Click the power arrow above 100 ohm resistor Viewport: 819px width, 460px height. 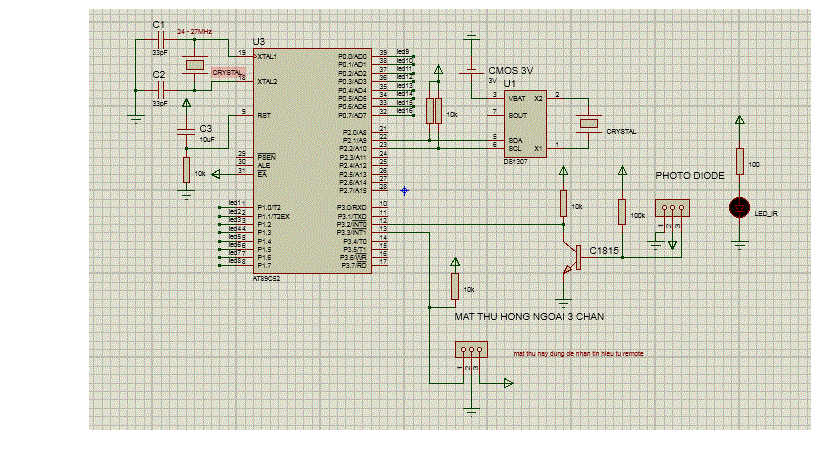pos(740,120)
